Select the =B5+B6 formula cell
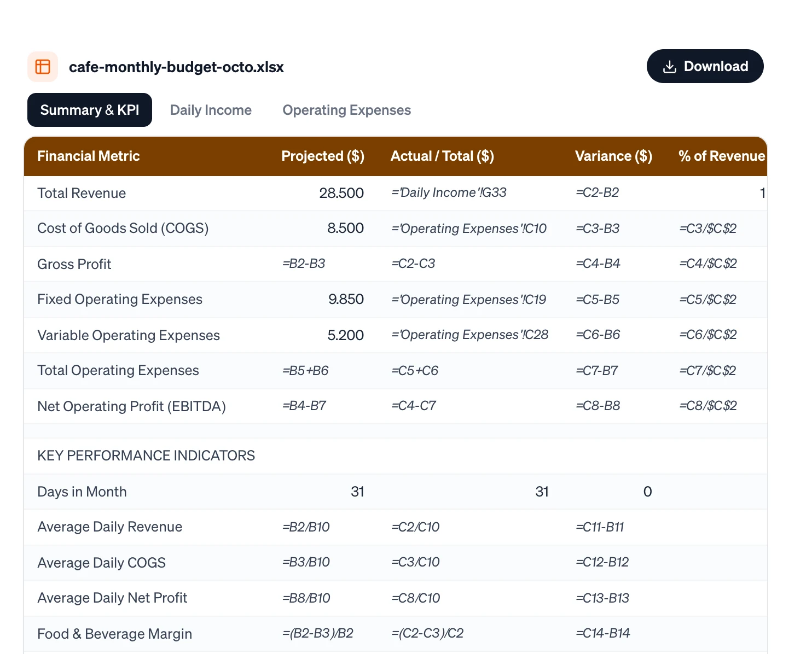This screenshot has width=812, height=654. click(305, 371)
